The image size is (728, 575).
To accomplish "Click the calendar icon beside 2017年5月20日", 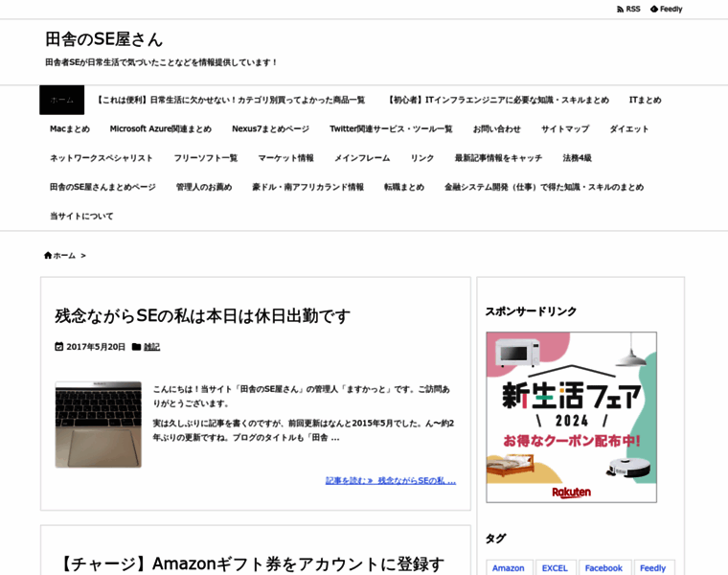I will tap(59, 347).
